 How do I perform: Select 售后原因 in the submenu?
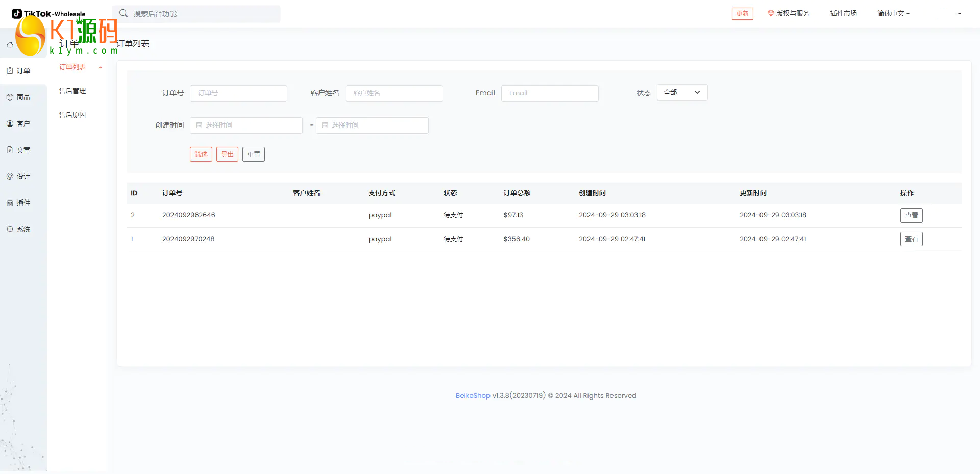72,115
